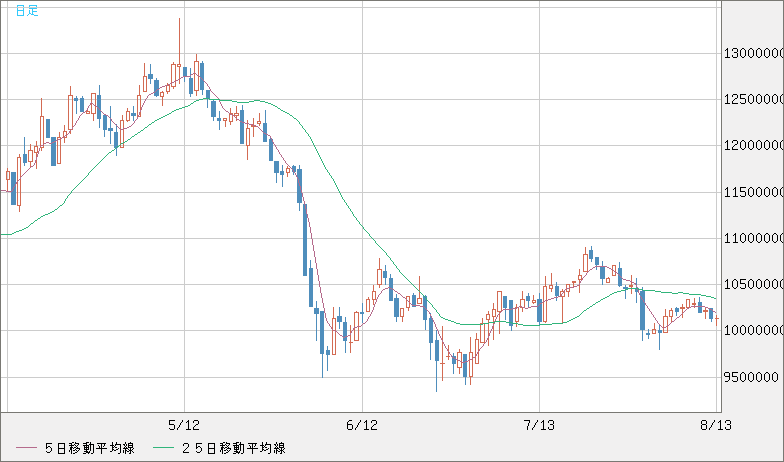Click the green 25-day legend line sample
Viewport: 784px width, 462px height.
click(163, 448)
